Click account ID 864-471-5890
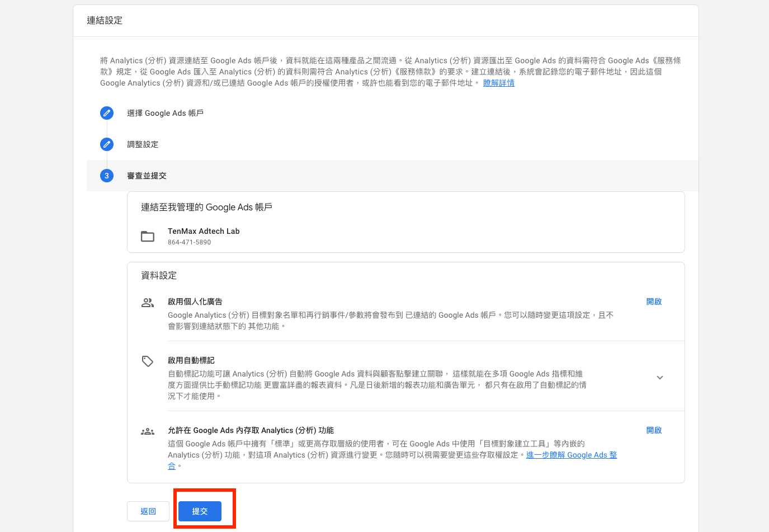Viewport: 769px width, 532px height. click(x=190, y=242)
